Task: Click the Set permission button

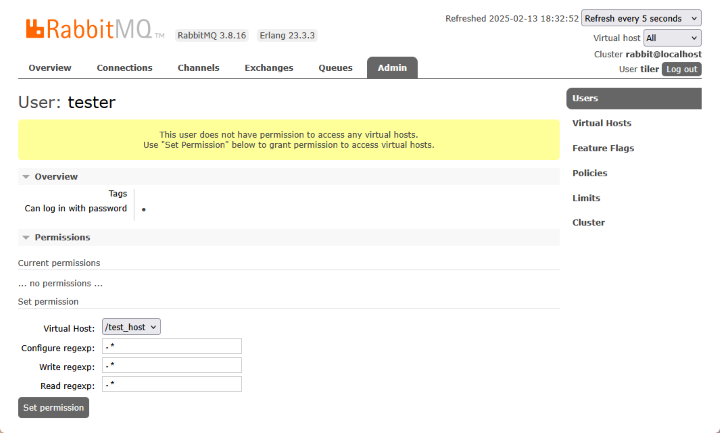Action: 53,408
